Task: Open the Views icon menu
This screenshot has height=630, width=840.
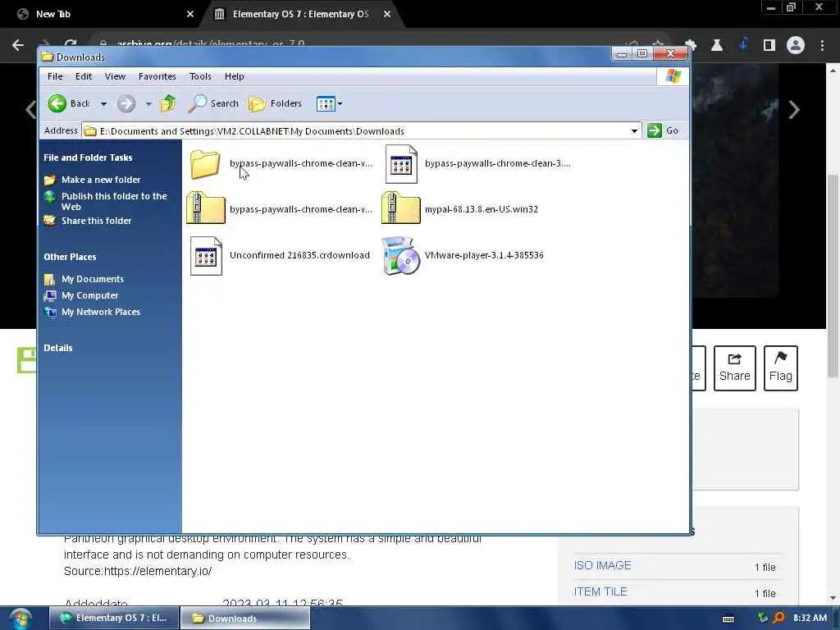Action: point(329,103)
